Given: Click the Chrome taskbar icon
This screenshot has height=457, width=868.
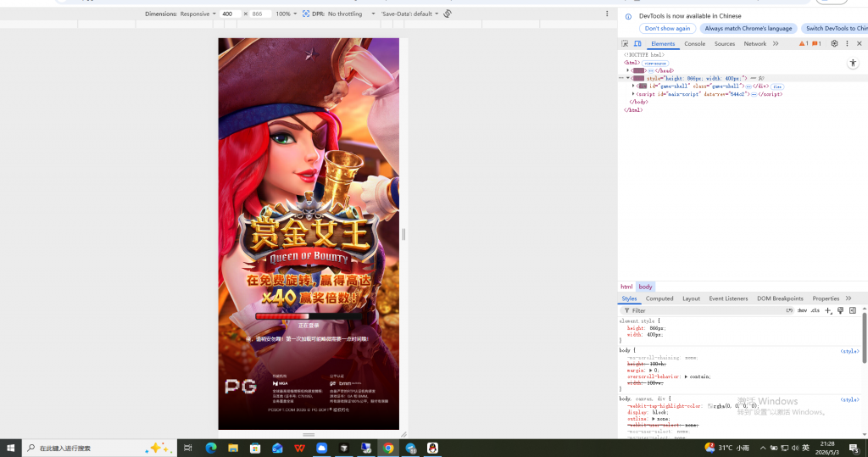Looking at the screenshot, I should pos(388,449).
